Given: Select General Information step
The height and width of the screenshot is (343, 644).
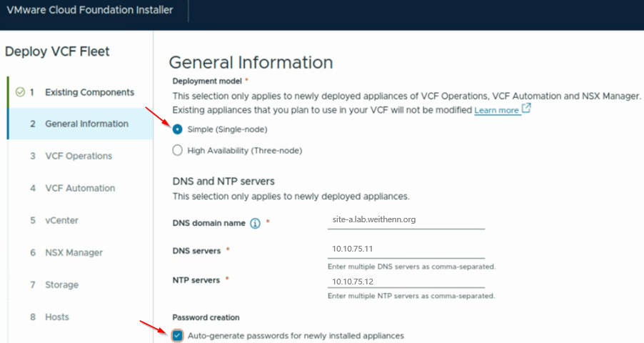Looking at the screenshot, I should [x=86, y=124].
